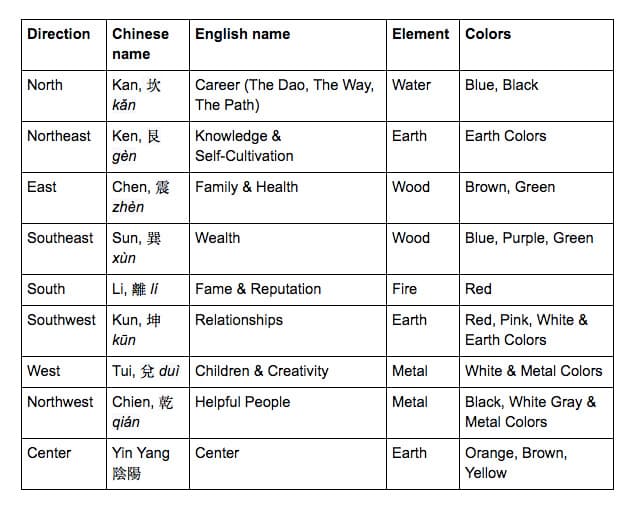Click the "Fame & Reputation" cell

(x=258, y=289)
